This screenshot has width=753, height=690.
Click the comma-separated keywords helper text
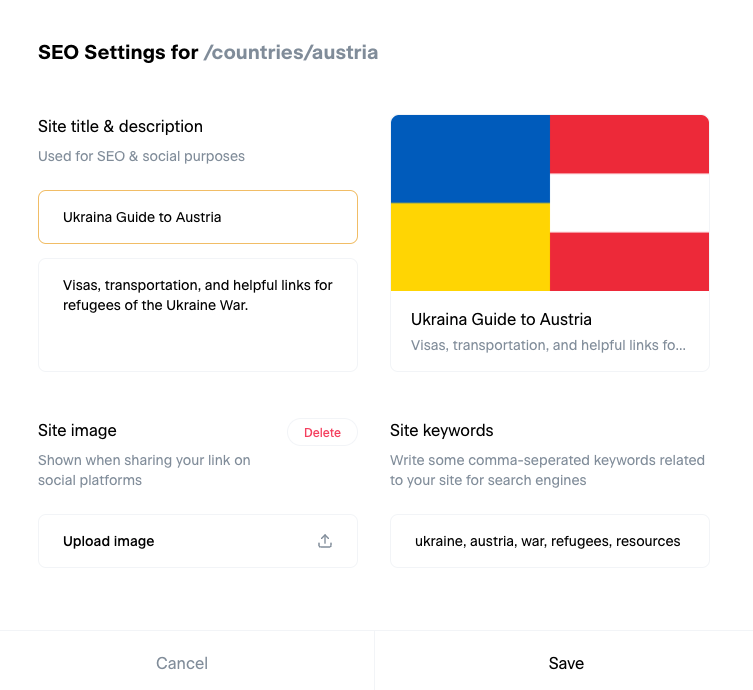point(547,470)
